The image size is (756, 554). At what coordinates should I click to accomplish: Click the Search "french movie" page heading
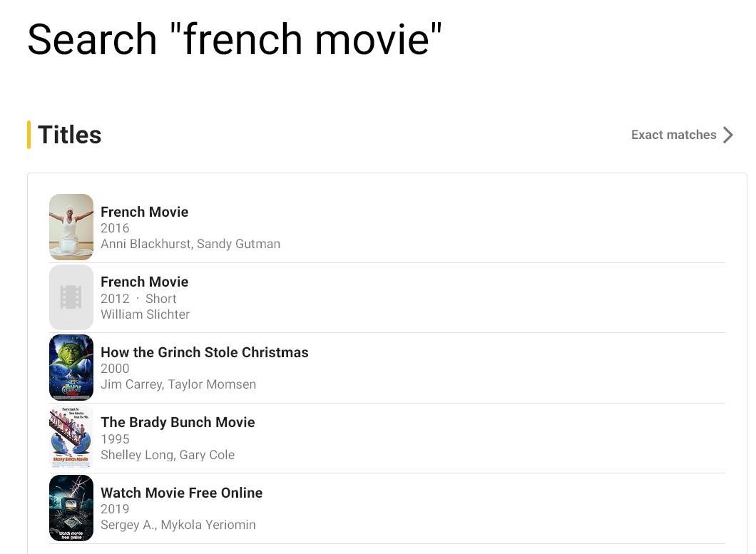coord(235,39)
